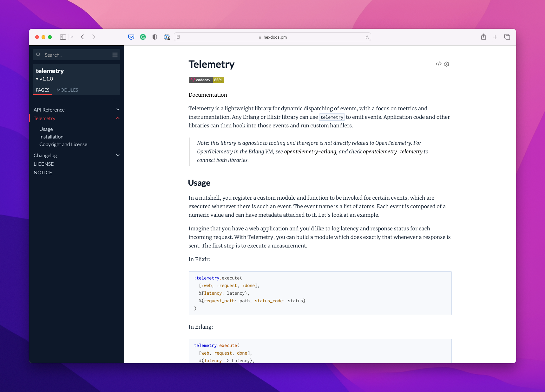This screenshot has width=545, height=392.
Task: Click the Pocket extension icon
Action: click(131, 37)
